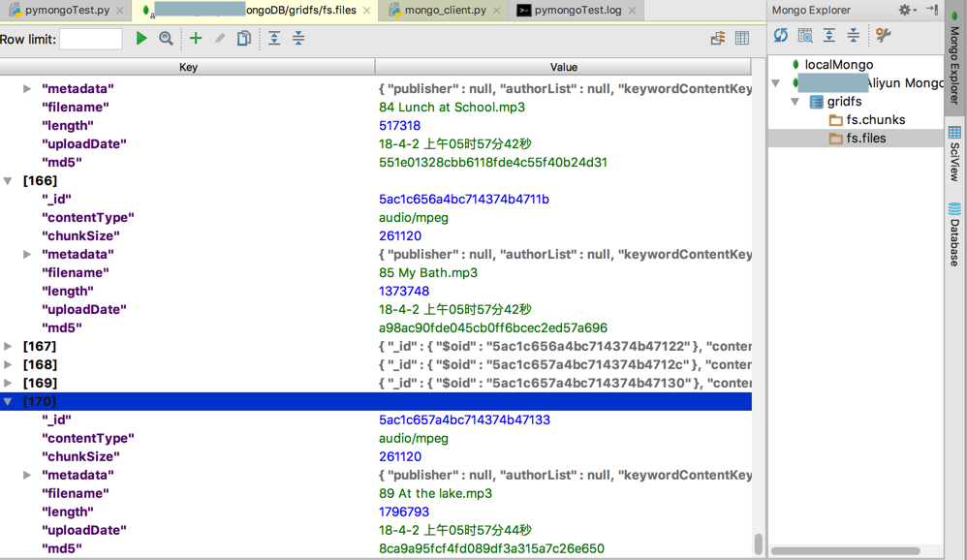Expand document [169]
Screen dimensions: 967x560
point(8,383)
